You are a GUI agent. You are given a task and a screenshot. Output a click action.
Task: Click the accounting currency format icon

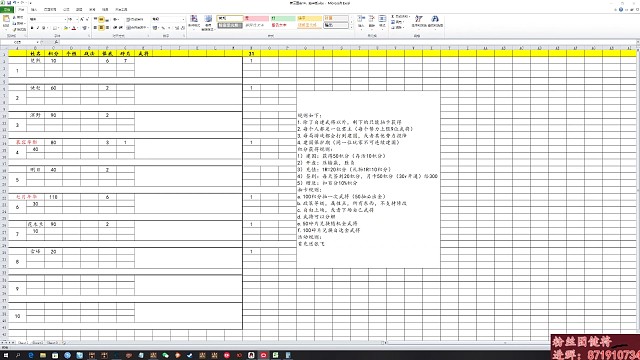pos(155,28)
